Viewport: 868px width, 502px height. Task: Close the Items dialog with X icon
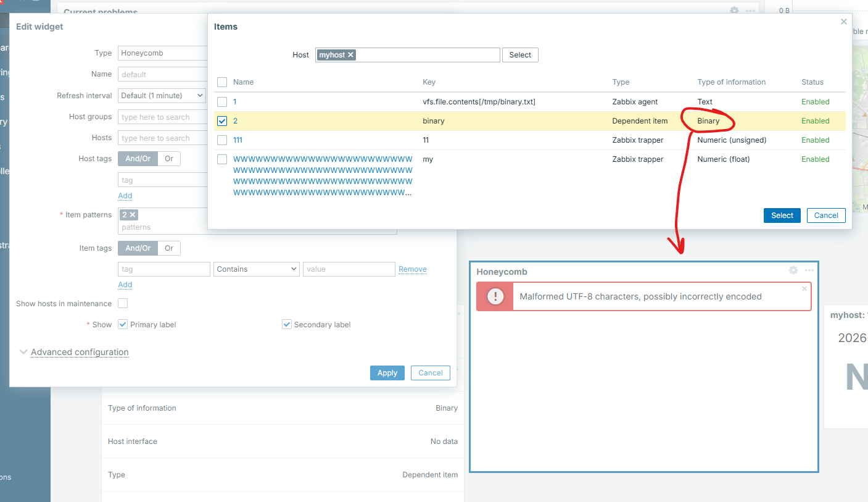tap(844, 22)
